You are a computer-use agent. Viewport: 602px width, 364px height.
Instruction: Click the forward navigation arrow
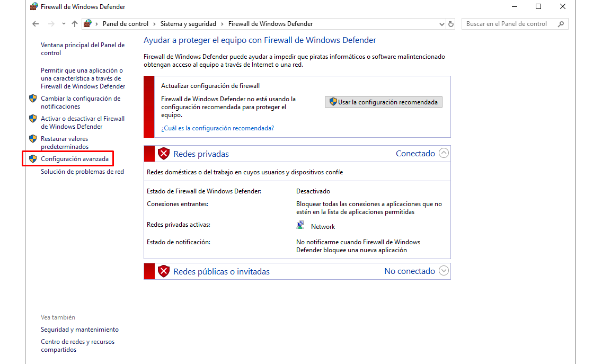(x=51, y=24)
